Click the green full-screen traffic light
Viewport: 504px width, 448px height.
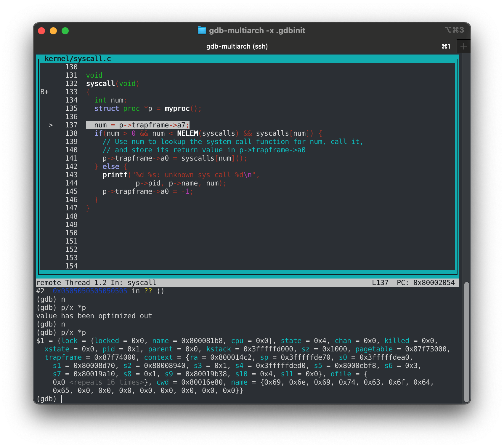pos(65,31)
